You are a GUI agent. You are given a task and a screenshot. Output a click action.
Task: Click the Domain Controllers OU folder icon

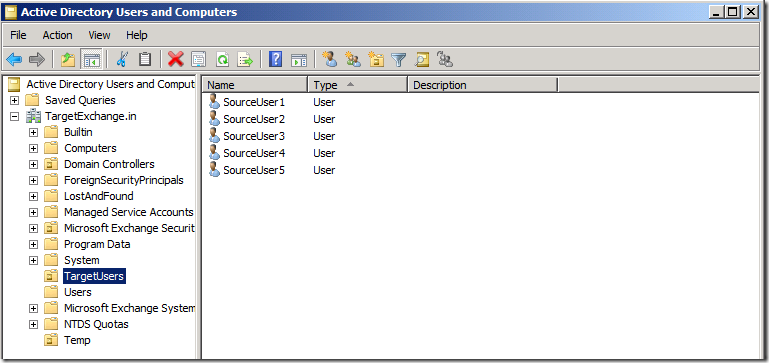click(x=51, y=164)
